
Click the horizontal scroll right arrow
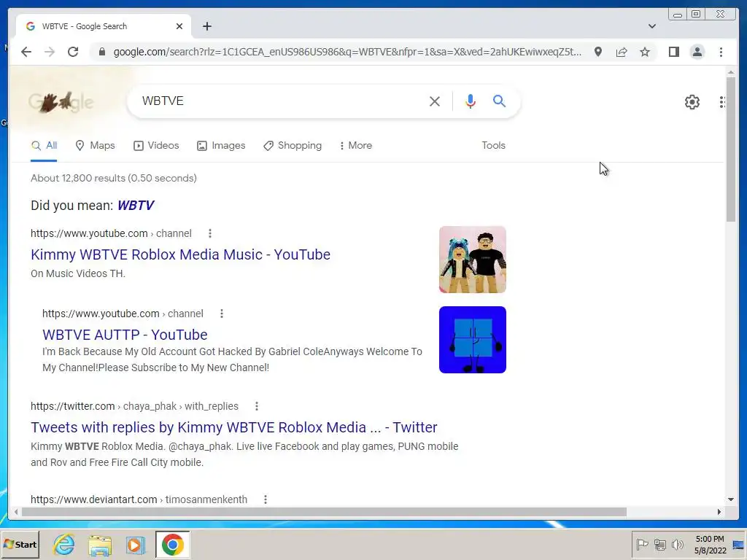pos(719,512)
